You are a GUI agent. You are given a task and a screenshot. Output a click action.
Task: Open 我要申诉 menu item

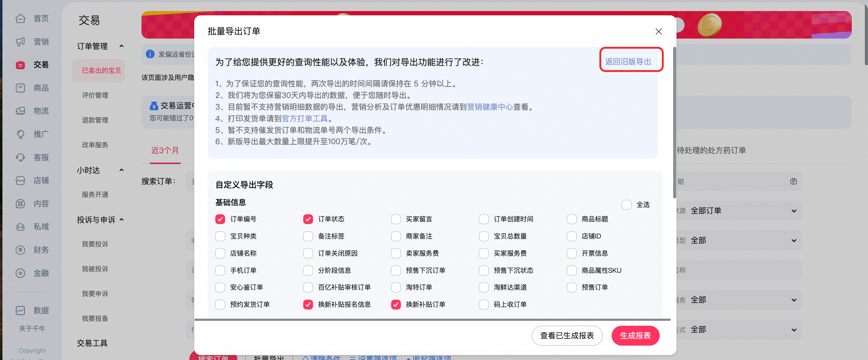(x=95, y=294)
